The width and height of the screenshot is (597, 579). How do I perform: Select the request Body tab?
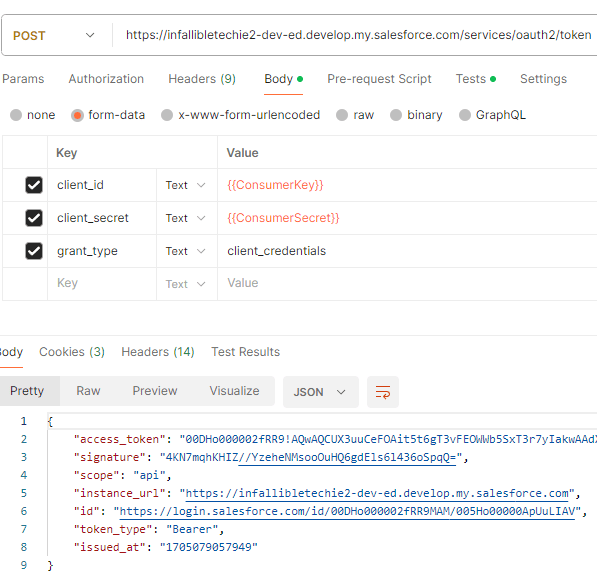[x=283, y=79]
